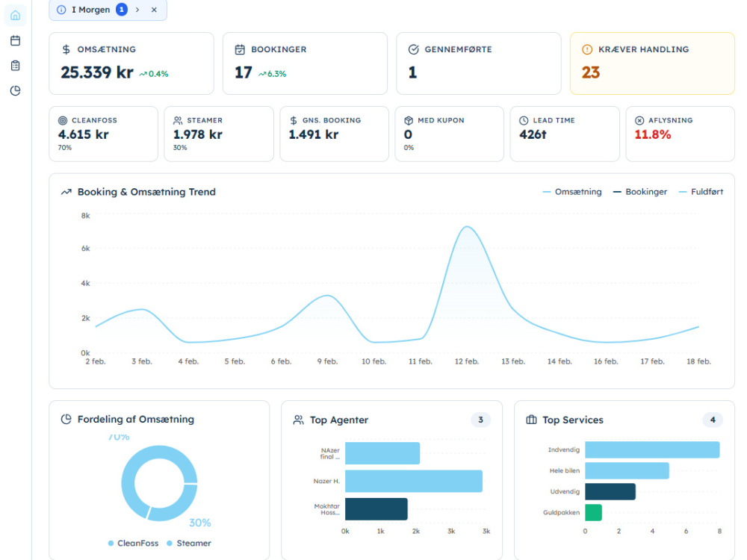Open the calendar sidebar icon
Screen dimensions: 747x560
pyautogui.click(x=15, y=40)
